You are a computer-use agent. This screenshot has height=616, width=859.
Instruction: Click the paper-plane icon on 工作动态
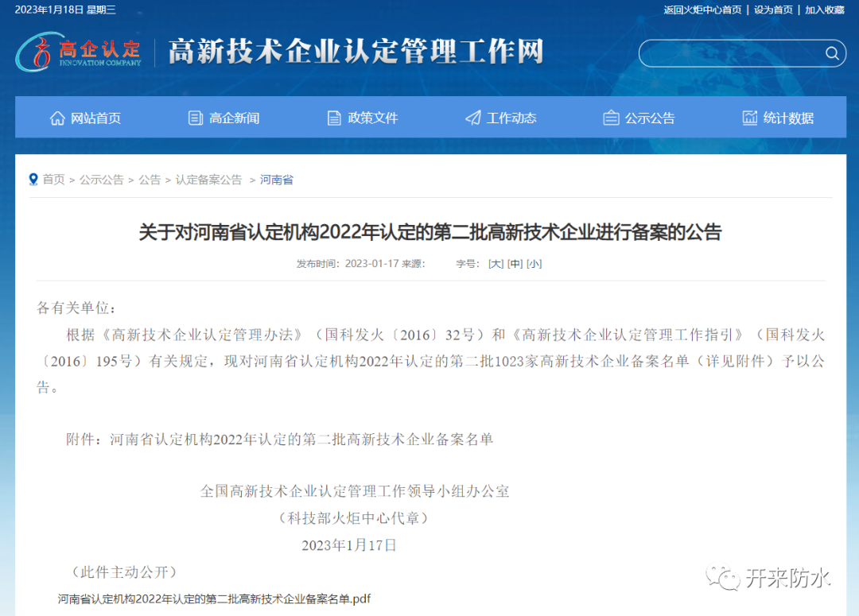pos(472,117)
